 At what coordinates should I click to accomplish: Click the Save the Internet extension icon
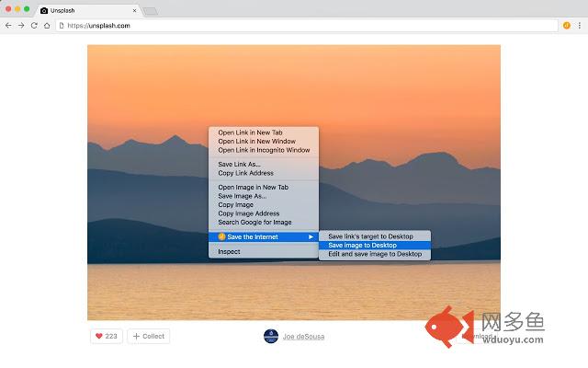tap(567, 26)
